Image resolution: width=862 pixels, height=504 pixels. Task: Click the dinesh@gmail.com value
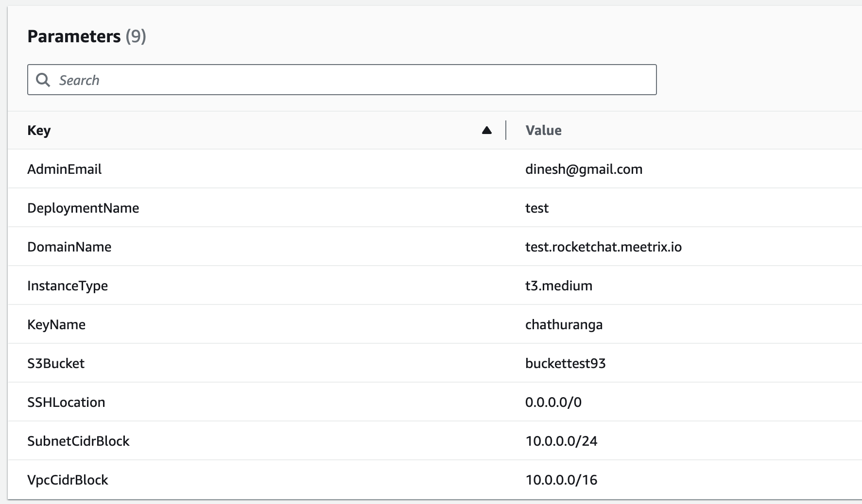point(584,169)
